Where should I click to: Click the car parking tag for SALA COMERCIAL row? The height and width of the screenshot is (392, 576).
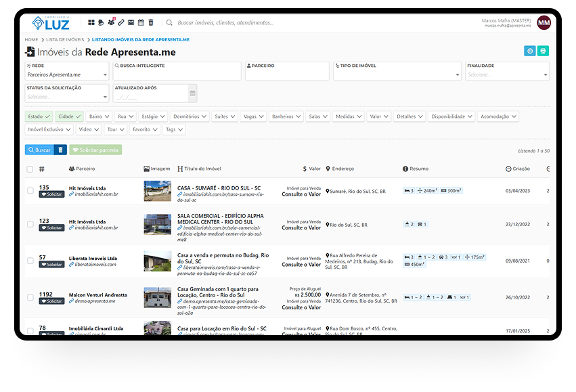pos(422,224)
